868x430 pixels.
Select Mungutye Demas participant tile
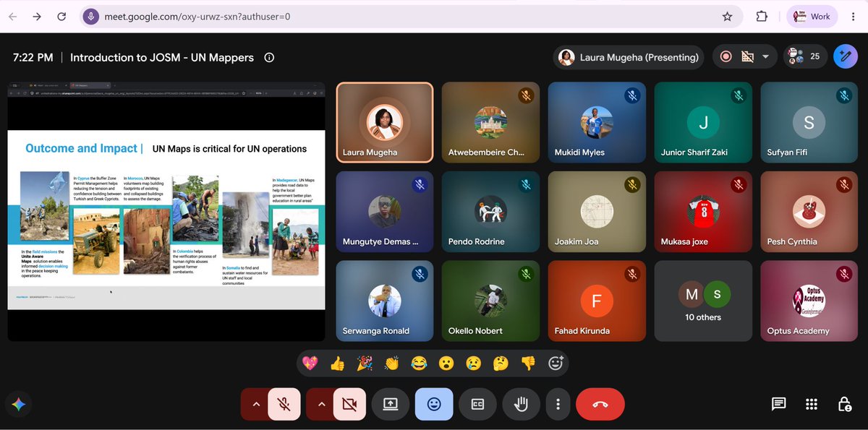tap(385, 211)
